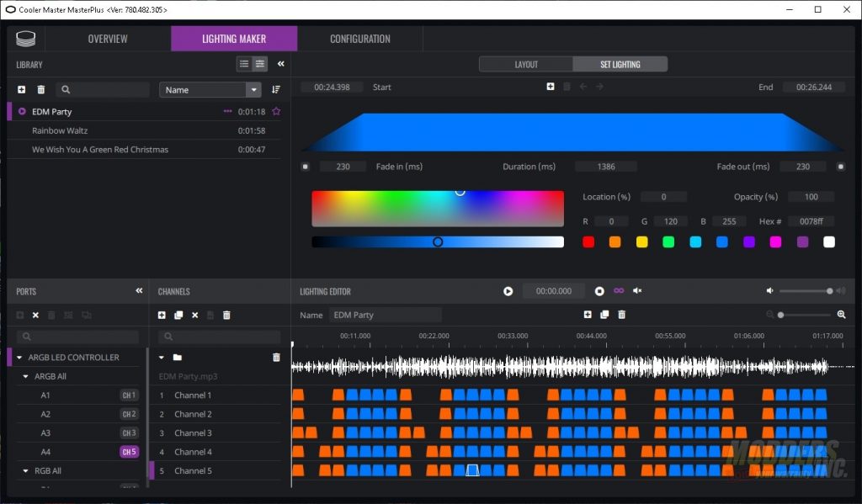
Task: Add a new library item
Action: (x=21, y=89)
